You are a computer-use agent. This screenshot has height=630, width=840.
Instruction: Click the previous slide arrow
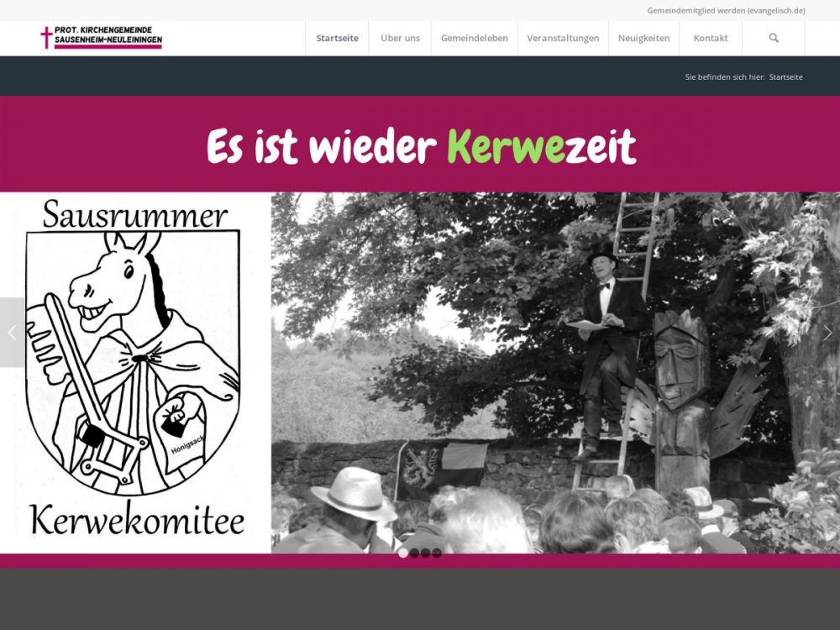(12, 333)
